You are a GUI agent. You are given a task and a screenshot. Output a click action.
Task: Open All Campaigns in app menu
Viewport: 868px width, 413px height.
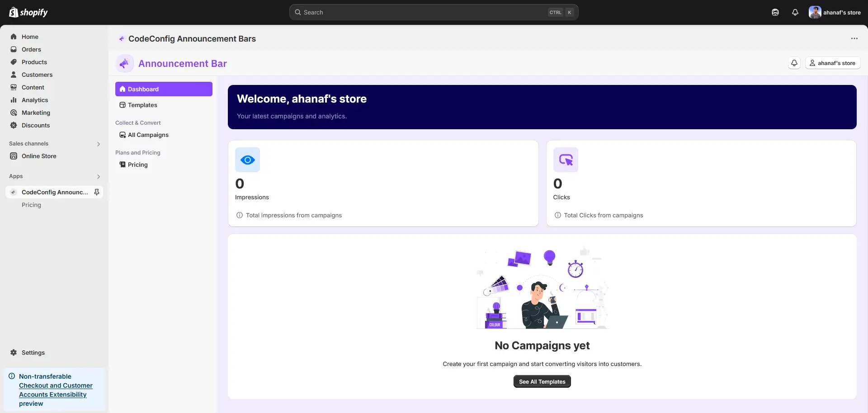pyautogui.click(x=164, y=135)
